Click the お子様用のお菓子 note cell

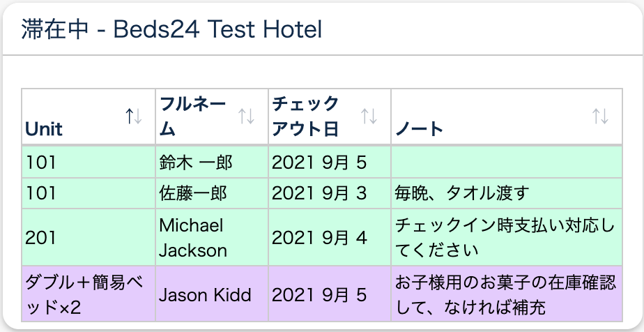click(x=505, y=294)
